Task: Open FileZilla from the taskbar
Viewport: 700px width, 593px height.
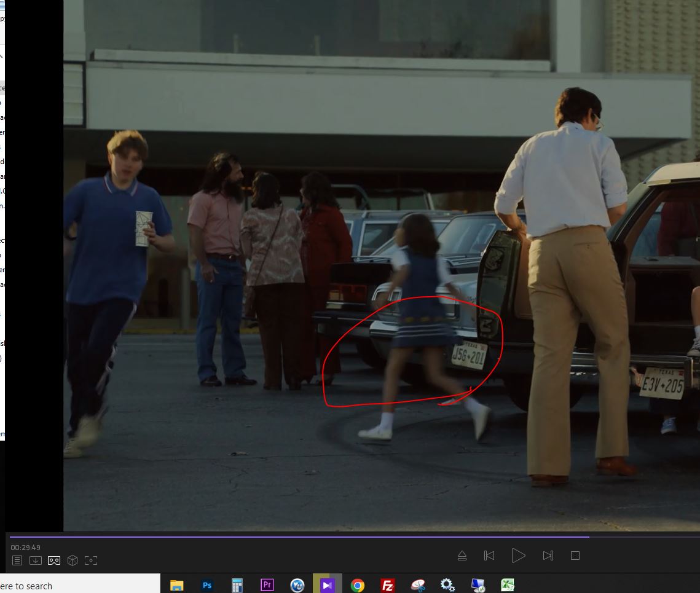Action: coord(388,585)
